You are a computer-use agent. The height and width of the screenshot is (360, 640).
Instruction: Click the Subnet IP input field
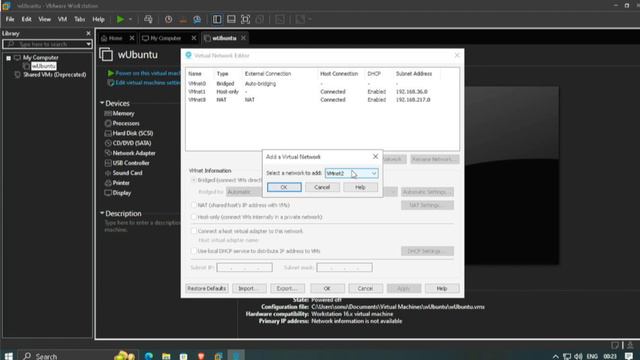(244, 267)
